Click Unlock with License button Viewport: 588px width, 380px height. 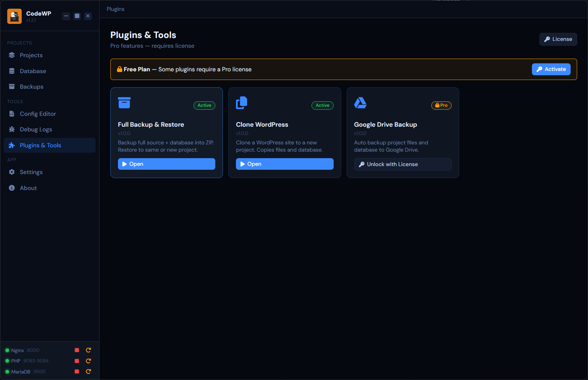coord(402,164)
